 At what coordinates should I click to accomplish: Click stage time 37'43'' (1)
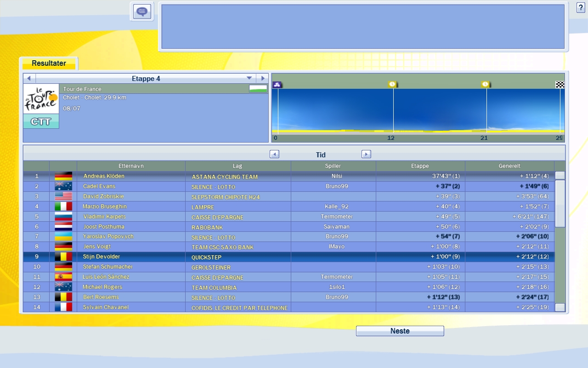pos(446,176)
